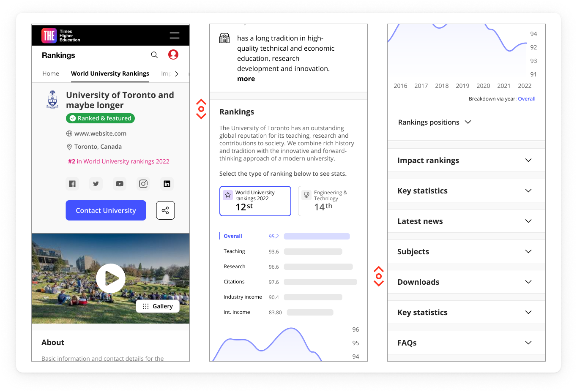Play the campus video
The height and width of the screenshot is (392, 577).
tap(111, 278)
